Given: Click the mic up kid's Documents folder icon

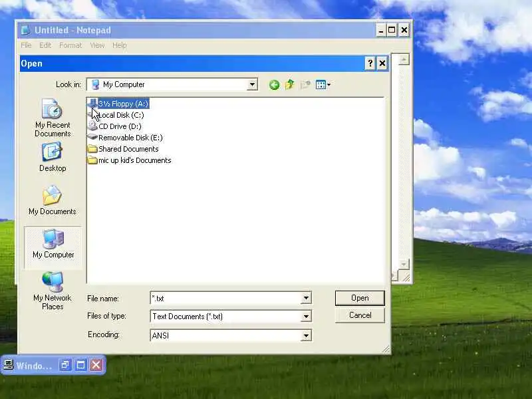Looking at the screenshot, I should point(92,160).
